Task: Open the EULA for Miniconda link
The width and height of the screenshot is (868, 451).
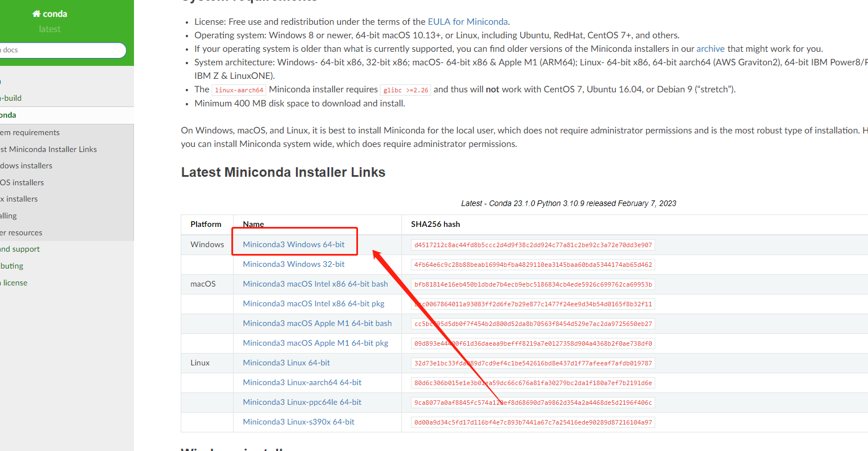Action: click(468, 21)
